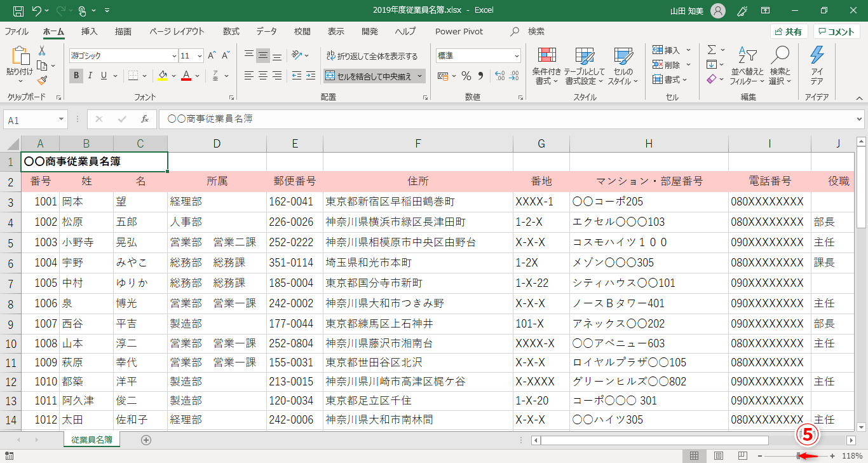This screenshot has width=868, height=463.
Task: Apply the percent style format
Action: pos(466,76)
